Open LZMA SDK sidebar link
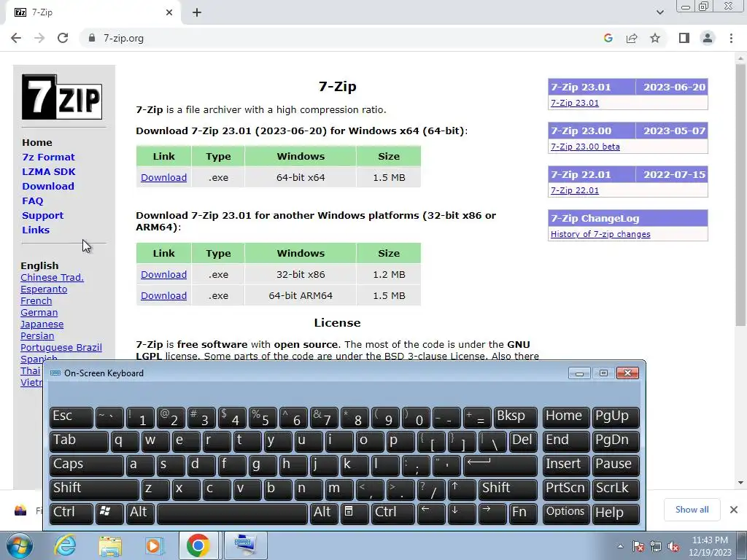 (49, 172)
